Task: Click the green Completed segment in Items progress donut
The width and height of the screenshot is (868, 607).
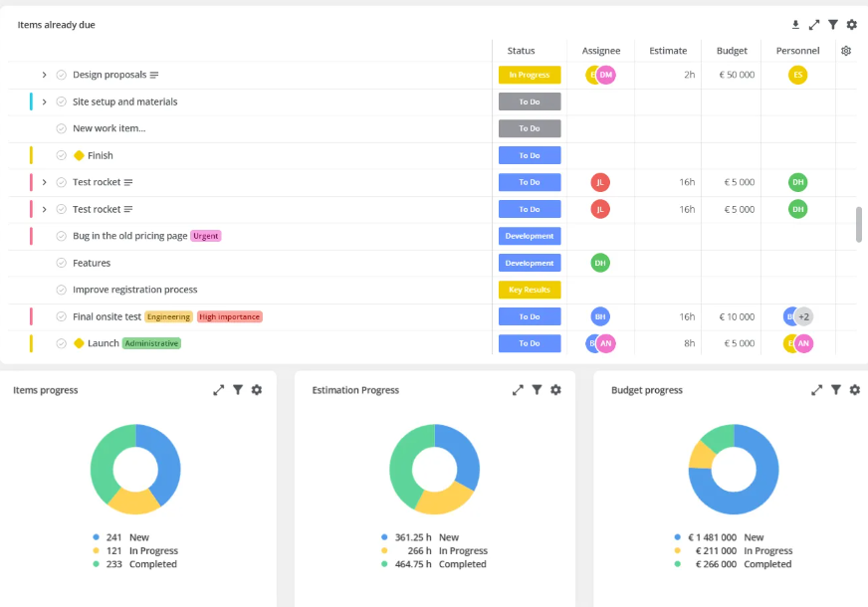Action: (106, 462)
